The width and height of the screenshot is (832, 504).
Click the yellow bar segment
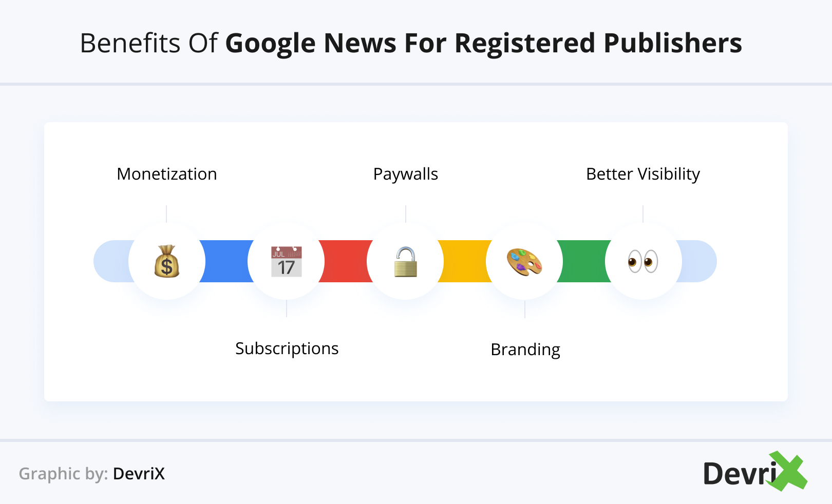(465, 261)
